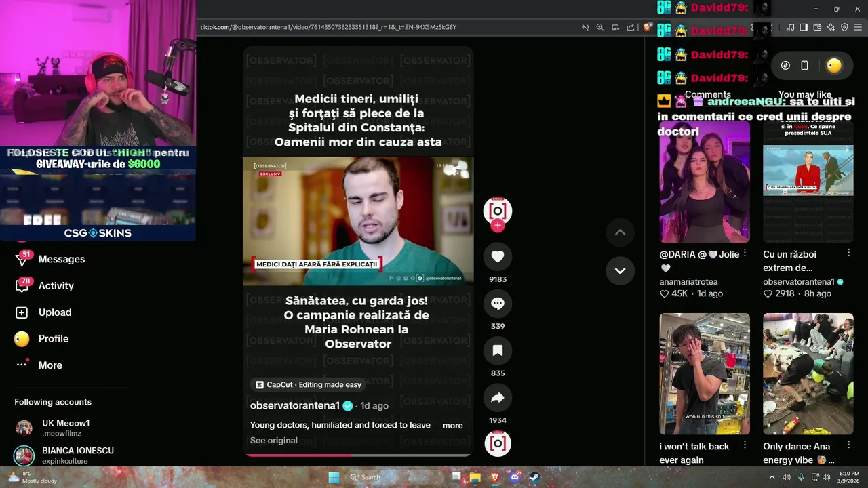
Task: Open File Explorer from the taskbar
Action: point(475,477)
